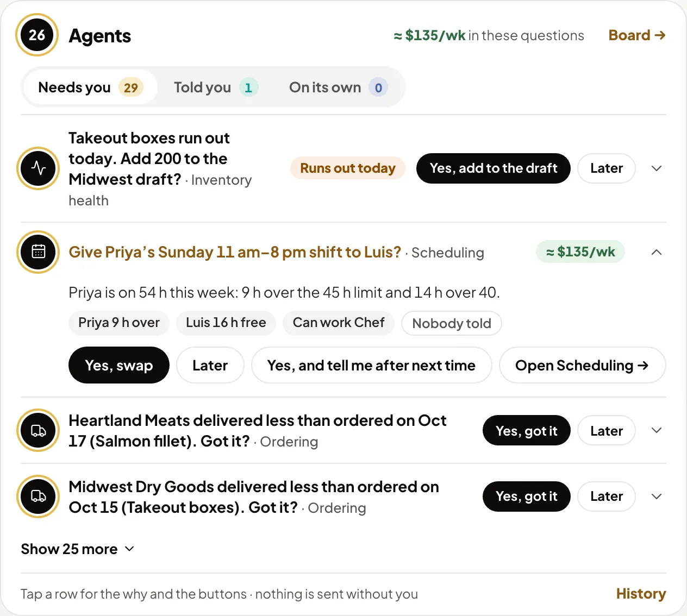This screenshot has height=616, width=687.
Task: Click the Takeout boxes run out today title
Action: (x=149, y=159)
